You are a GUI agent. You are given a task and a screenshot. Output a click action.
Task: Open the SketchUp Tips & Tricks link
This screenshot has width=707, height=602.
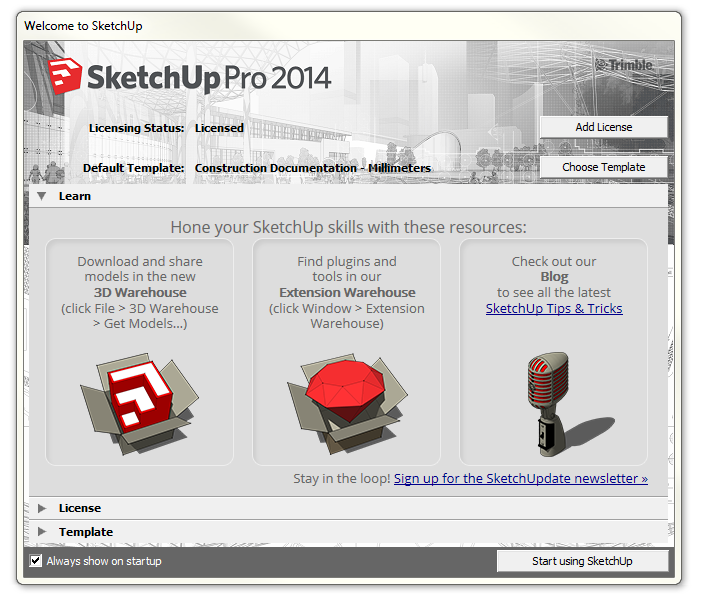pyautogui.click(x=554, y=308)
